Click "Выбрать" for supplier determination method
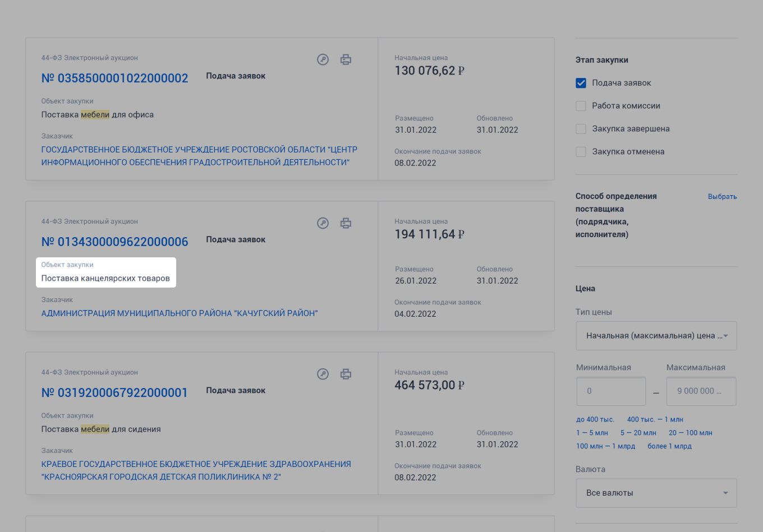The image size is (763, 532). tap(722, 197)
